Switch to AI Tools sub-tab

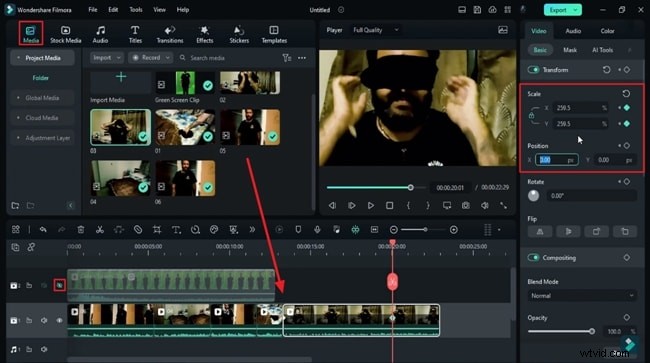pyautogui.click(x=602, y=50)
